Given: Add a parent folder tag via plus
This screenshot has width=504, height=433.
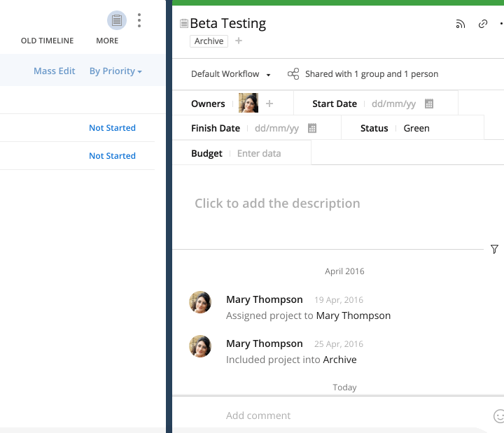Looking at the screenshot, I should pos(238,41).
